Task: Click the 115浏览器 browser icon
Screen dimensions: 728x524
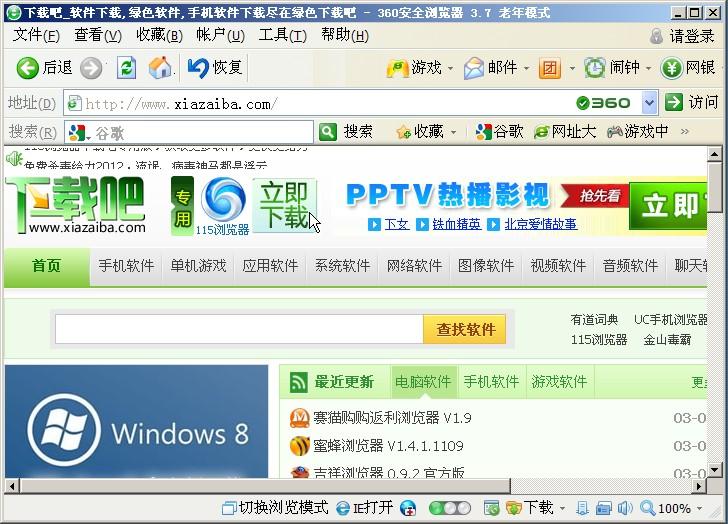Action: click(x=223, y=200)
